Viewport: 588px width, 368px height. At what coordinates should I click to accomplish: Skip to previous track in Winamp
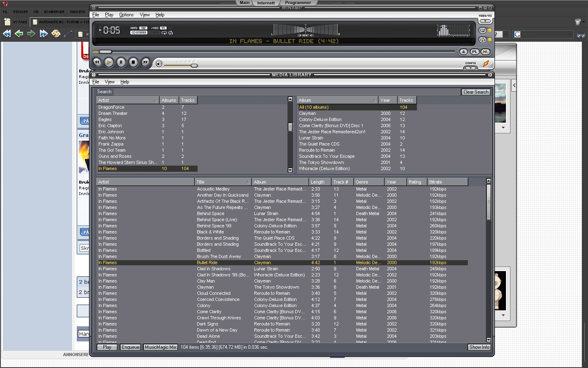[x=97, y=62]
